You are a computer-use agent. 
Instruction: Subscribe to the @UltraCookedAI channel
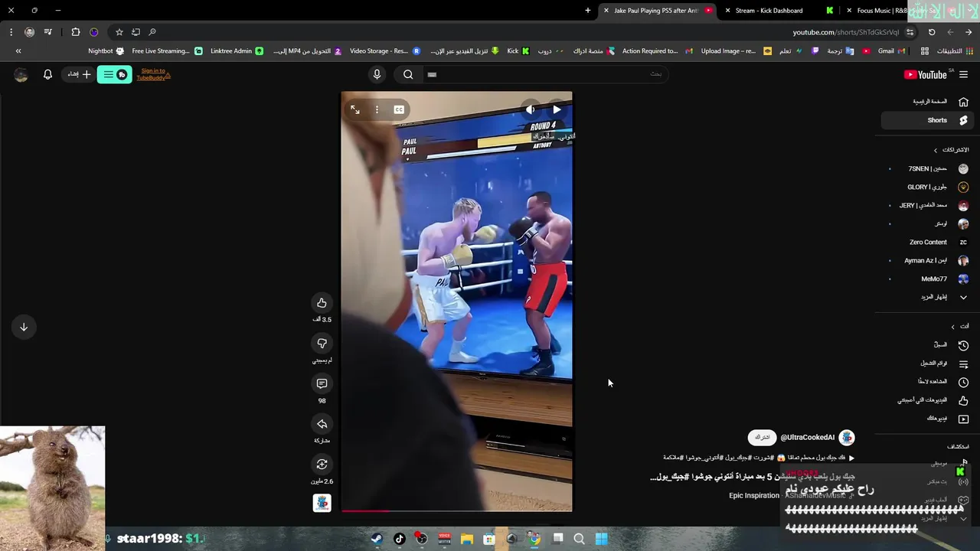pos(762,438)
